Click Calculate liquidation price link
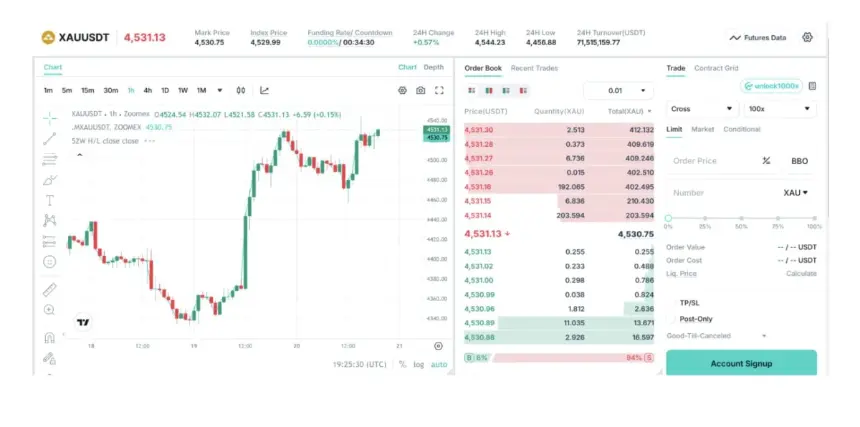The image size is (860, 427). (x=801, y=274)
